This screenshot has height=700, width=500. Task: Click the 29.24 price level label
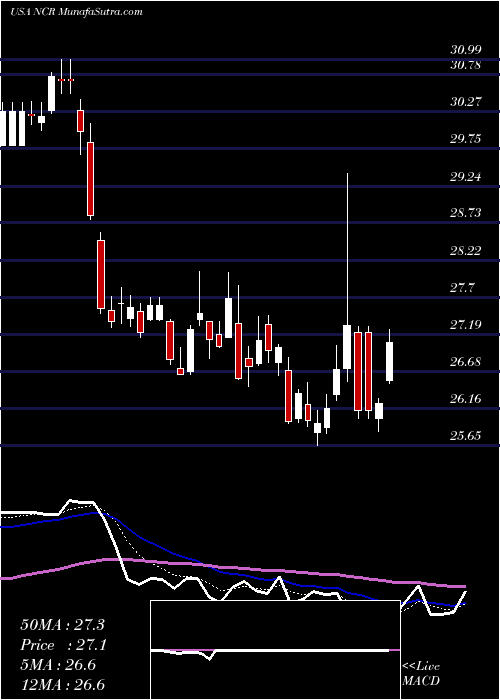pyautogui.click(x=466, y=177)
